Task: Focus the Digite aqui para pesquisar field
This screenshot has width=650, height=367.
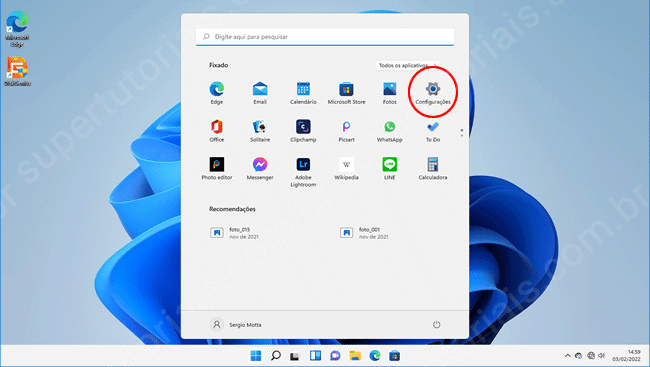Action: click(x=325, y=37)
